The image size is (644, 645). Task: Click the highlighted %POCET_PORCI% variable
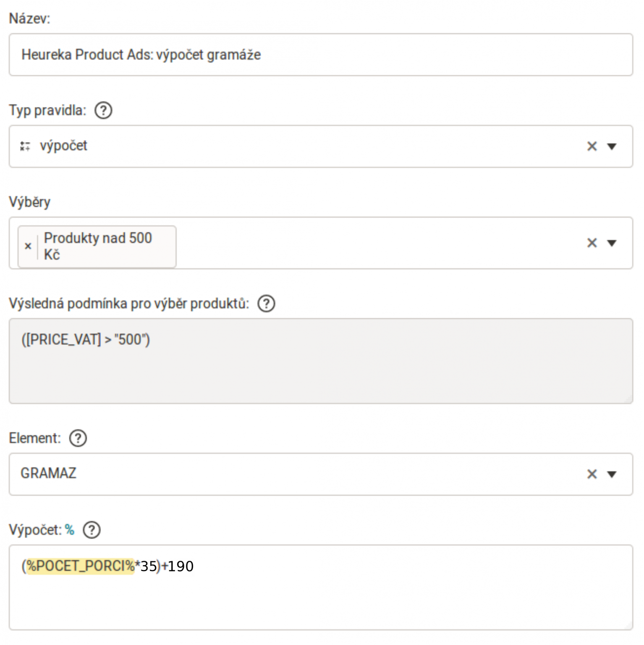point(81,566)
